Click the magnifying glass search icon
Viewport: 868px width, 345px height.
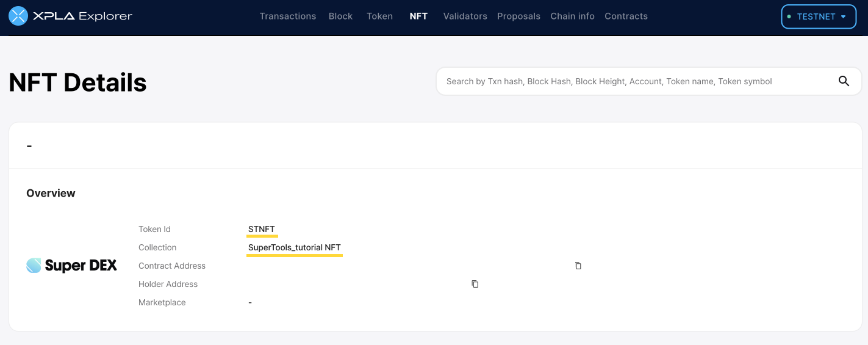(844, 81)
